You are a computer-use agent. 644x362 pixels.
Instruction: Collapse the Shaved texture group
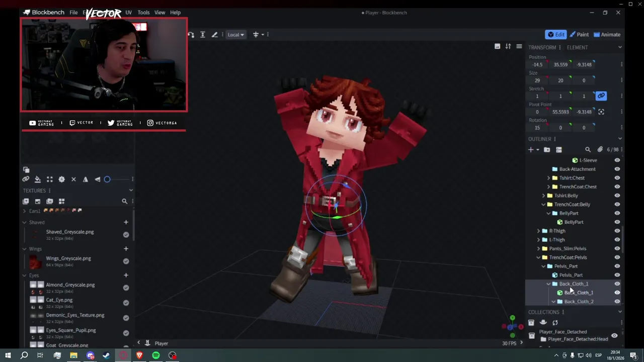pyautogui.click(x=24, y=222)
